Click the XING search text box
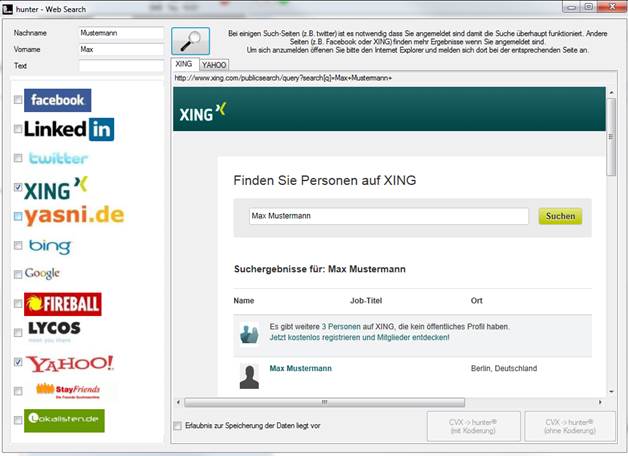Screen dimensions: 628x456 388,216
